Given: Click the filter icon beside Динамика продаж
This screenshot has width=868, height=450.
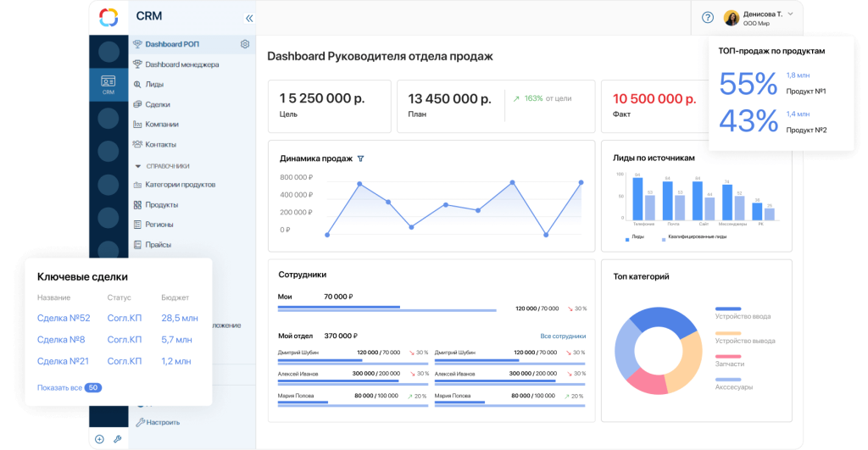Looking at the screenshot, I should point(360,158).
